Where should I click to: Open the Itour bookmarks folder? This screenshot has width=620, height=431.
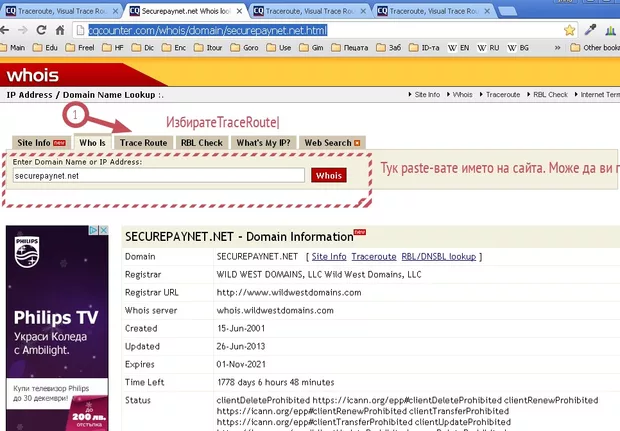point(208,48)
